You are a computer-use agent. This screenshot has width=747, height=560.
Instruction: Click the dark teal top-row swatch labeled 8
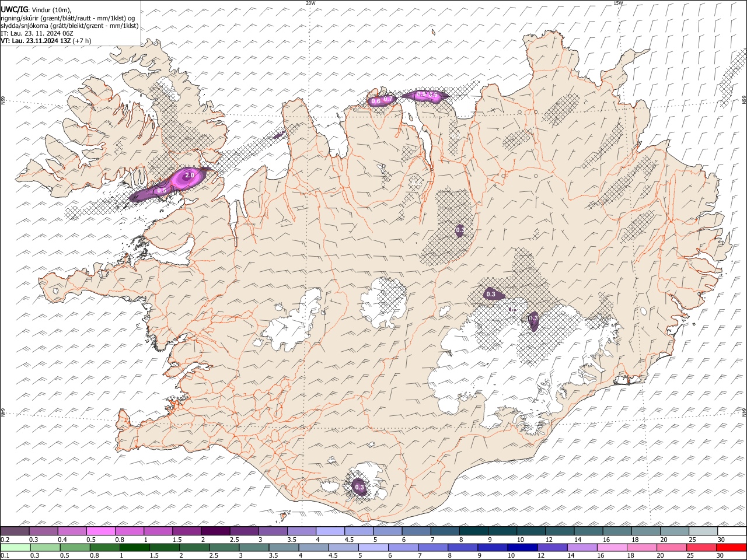coord(474,531)
